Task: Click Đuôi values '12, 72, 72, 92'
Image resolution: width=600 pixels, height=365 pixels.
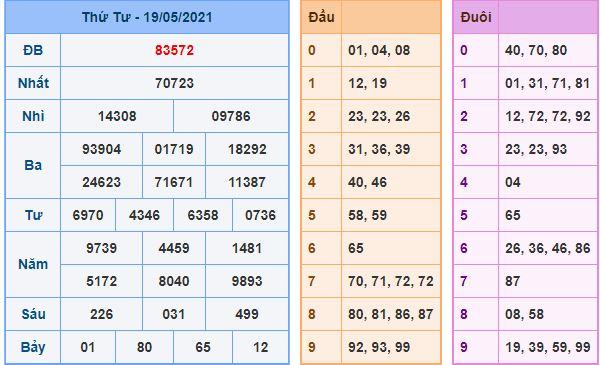Action: pyautogui.click(x=548, y=116)
